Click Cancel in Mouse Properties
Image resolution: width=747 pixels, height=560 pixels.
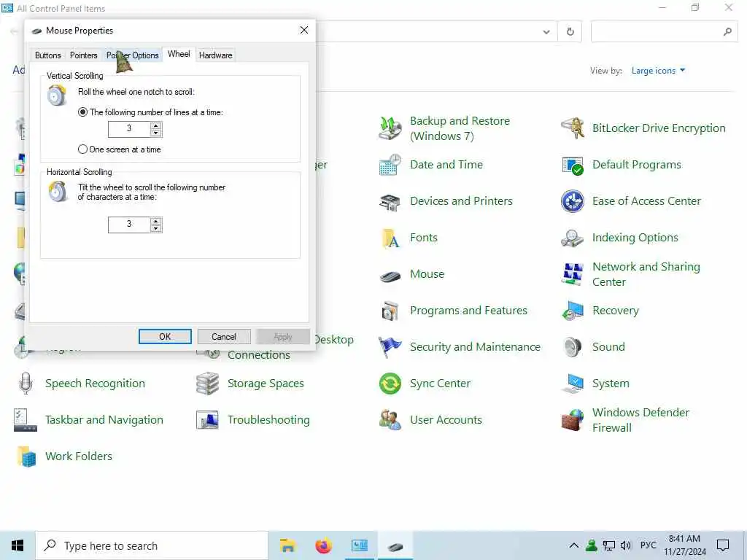point(224,337)
